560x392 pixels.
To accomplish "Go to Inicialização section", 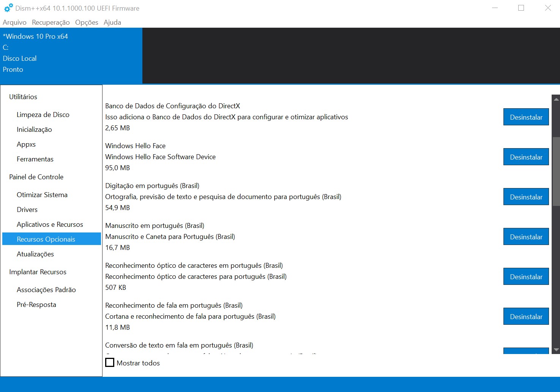I will point(34,130).
